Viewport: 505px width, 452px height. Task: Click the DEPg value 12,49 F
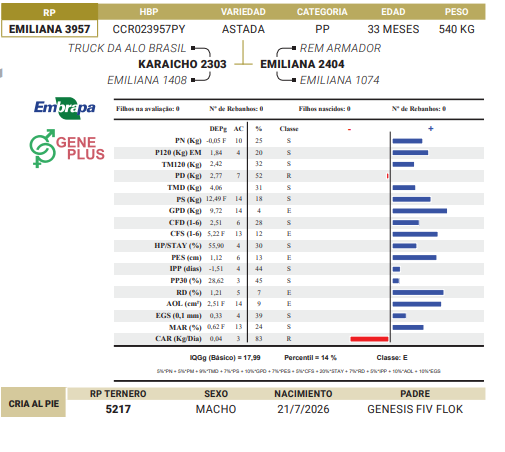tap(216, 199)
